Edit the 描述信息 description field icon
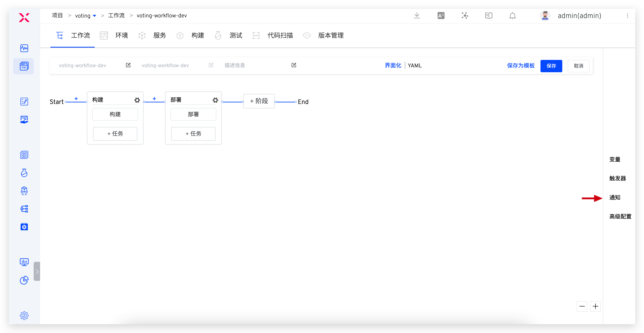The height and width of the screenshot is (333, 644). (x=294, y=65)
